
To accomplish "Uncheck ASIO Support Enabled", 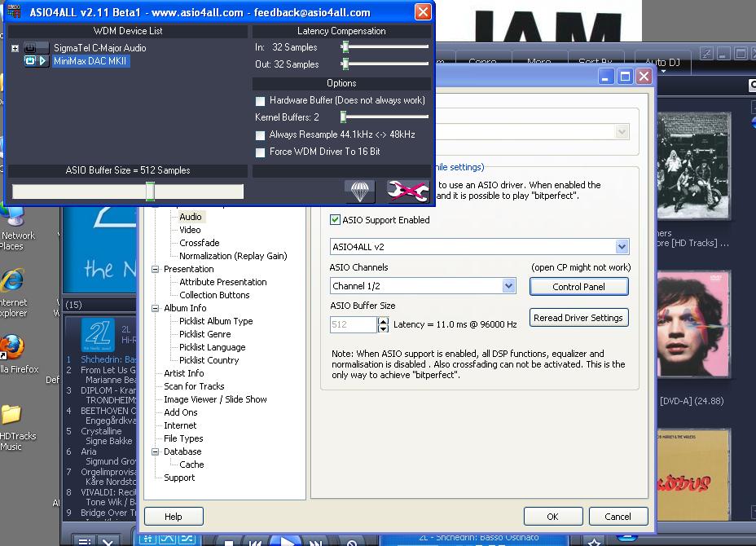I will coord(335,220).
